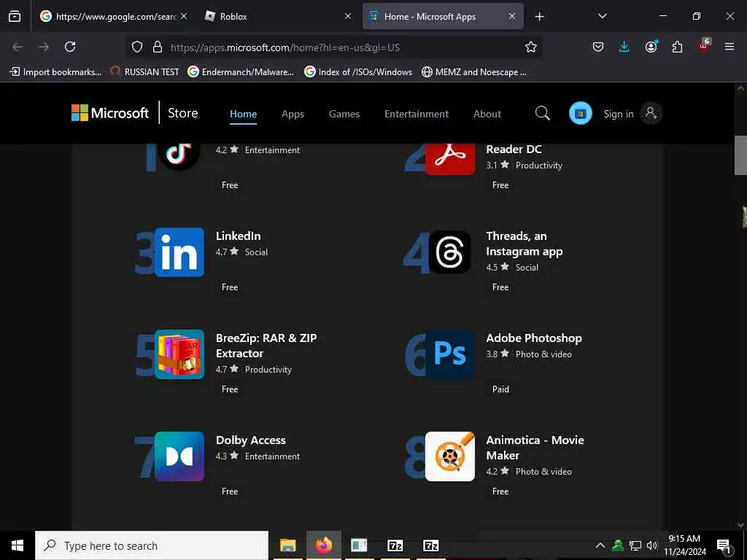Click the Windows taskbar search box
This screenshot has height=560, width=747.
152,545
